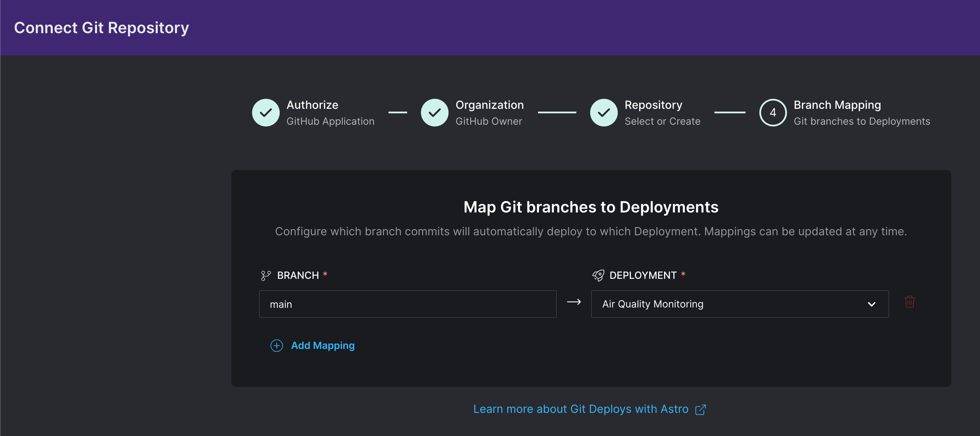Select the Branch Mapping step label
Screen dimensions: 980x436
click(x=837, y=105)
